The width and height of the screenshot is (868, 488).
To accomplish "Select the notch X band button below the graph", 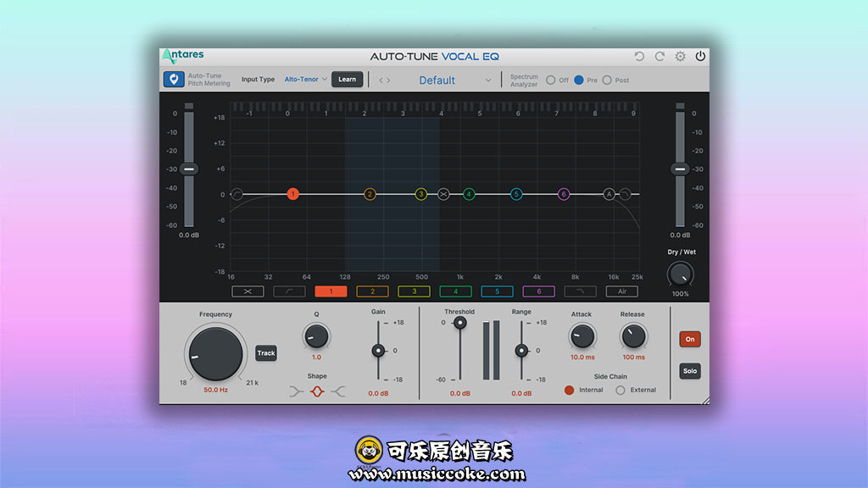I will click(248, 291).
